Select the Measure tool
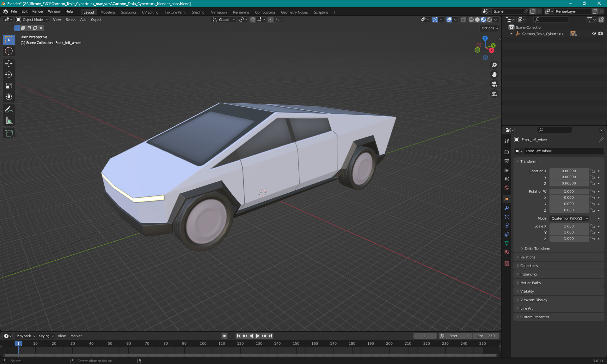 click(x=9, y=121)
